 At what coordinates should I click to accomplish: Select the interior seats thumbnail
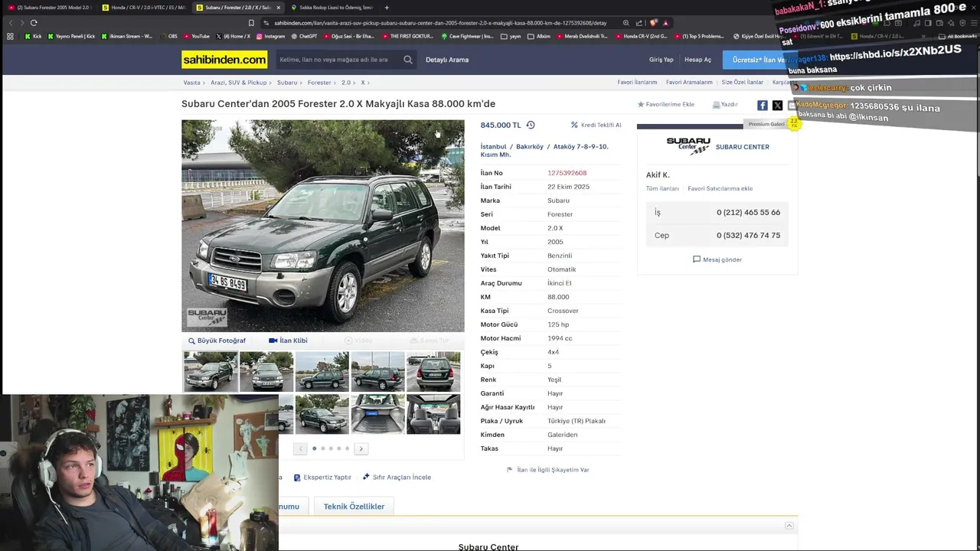(x=433, y=414)
